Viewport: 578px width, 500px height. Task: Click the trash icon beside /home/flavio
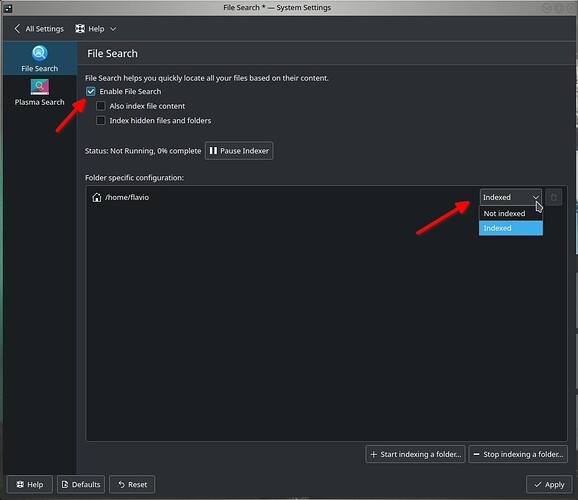pyautogui.click(x=553, y=197)
